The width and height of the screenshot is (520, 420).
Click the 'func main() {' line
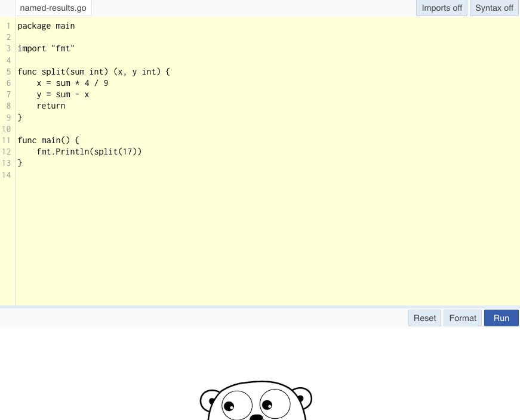coord(48,140)
